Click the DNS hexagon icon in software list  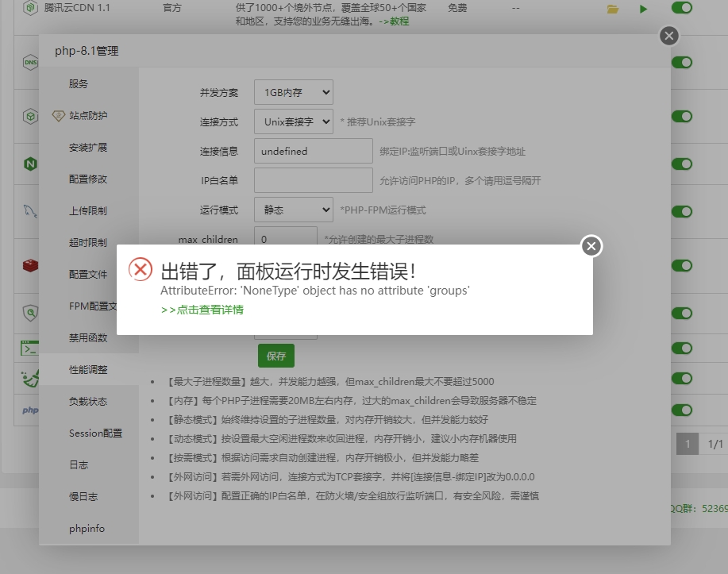(30, 62)
